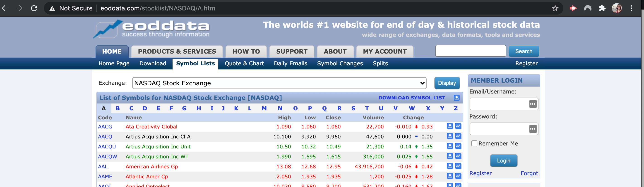
Task: Open the chart icon for AACG row
Action: [x=458, y=126]
